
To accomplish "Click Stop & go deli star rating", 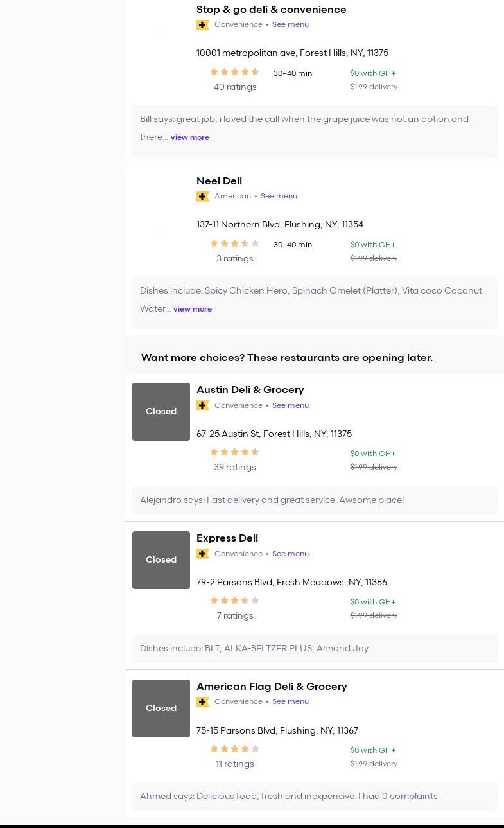I will click(x=234, y=72).
